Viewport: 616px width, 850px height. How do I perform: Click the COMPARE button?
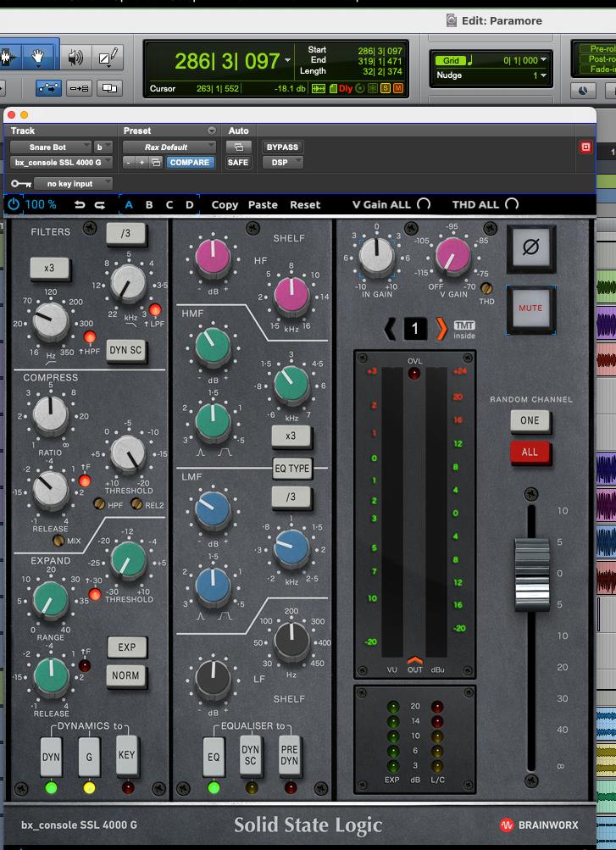pyautogui.click(x=190, y=162)
